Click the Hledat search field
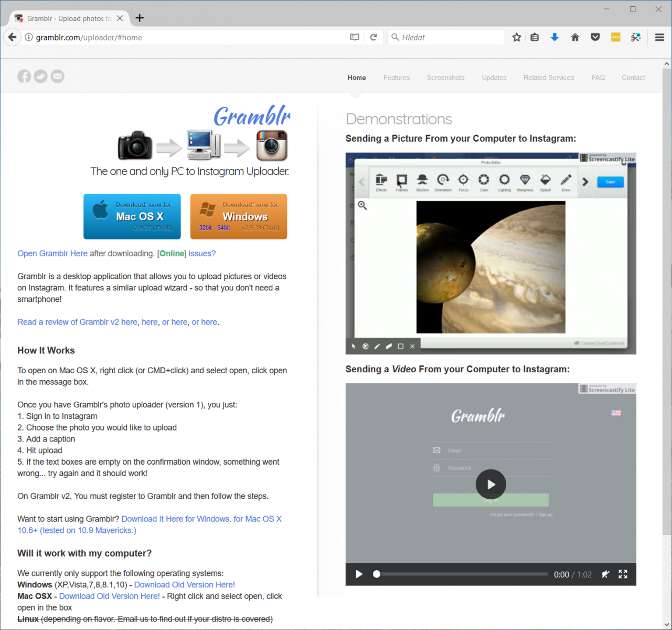 tap(446, 37)
